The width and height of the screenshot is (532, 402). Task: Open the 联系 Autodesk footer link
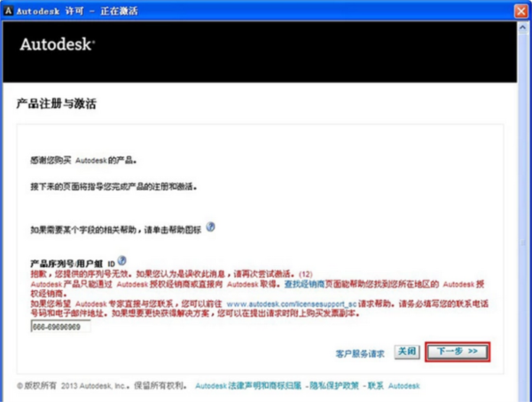click(x=394, y=386)
